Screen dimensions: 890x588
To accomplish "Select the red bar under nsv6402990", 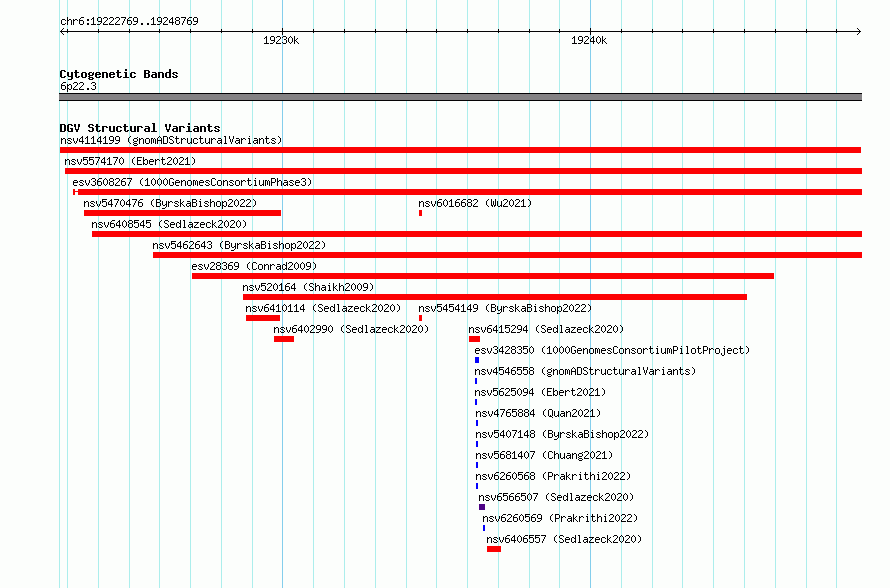I will pyautogui.click(x=284, y=339).
